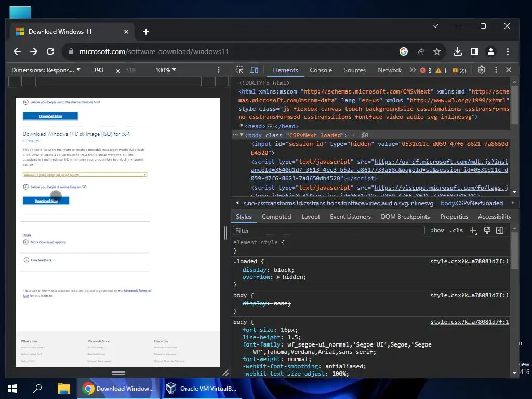Toggle computed styles sidebar icon
The width and height of the screenshot is (532, 399).
click(x=500, y=230)
